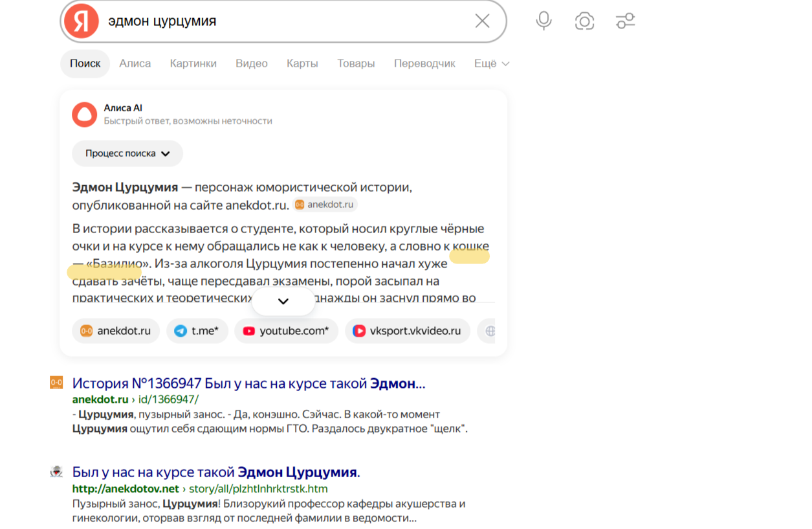Open image search camera icon
Viewport: 812px width, 529px height.
click(x=584, y=21)
